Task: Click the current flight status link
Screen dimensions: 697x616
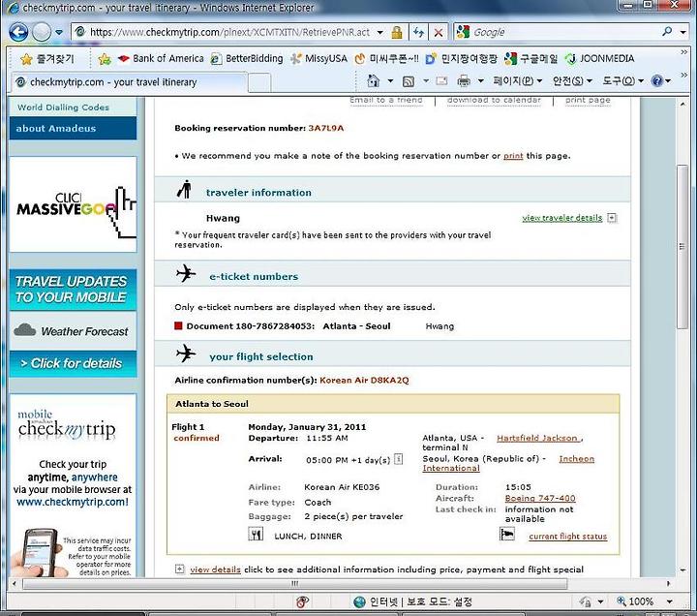Action: point(567,537)
